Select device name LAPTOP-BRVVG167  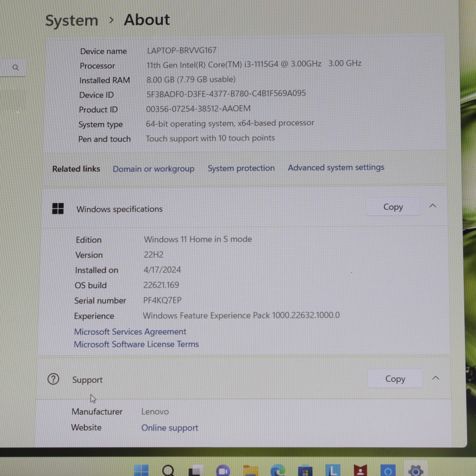[182, 50]
